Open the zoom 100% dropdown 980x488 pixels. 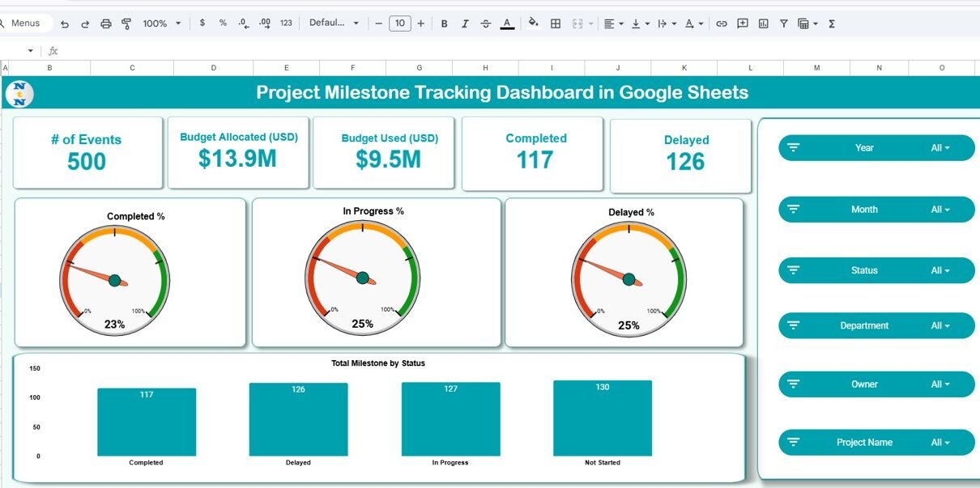point(161,23)
